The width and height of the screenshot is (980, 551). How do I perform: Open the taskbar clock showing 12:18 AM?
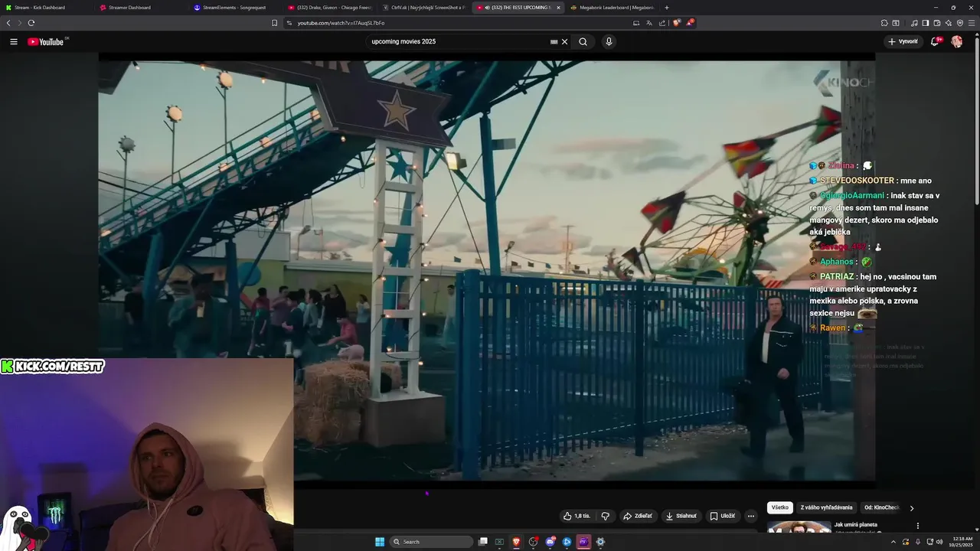click(962, 542)
